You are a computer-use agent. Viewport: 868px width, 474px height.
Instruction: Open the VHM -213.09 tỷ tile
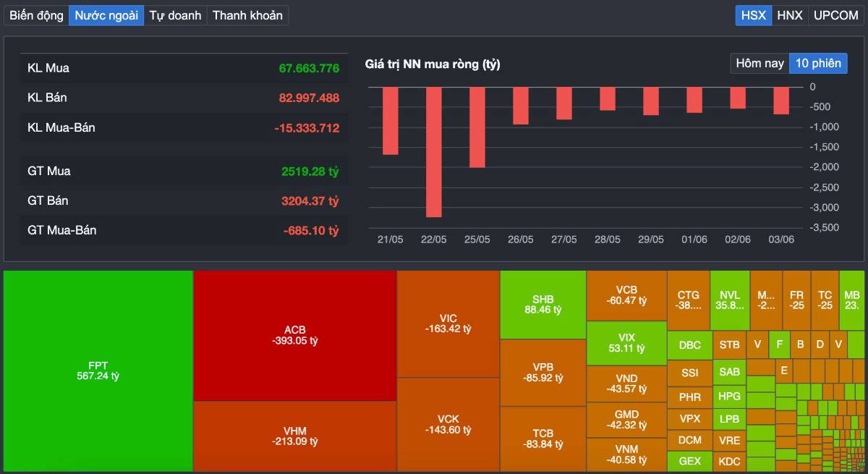tap(295, 436)
